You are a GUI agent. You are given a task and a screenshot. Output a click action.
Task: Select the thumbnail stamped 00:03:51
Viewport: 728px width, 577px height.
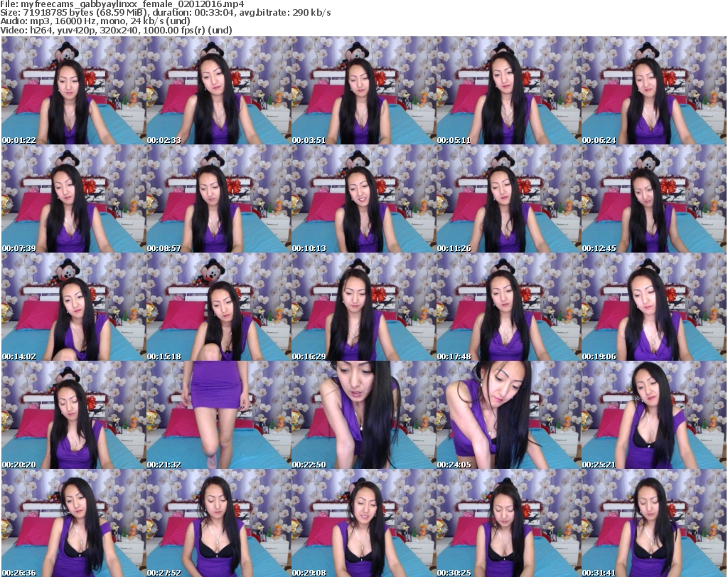pyautogui.click(x=363, y=90)
